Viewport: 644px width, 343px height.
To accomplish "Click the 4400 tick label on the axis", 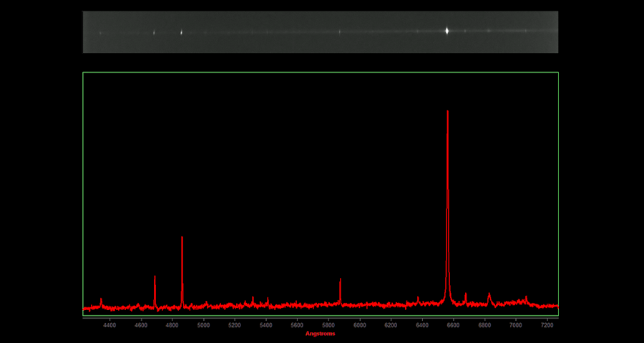I will pyautogui.click(x=109, y=325).
